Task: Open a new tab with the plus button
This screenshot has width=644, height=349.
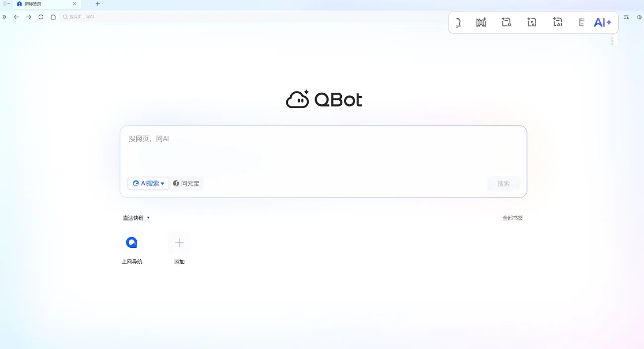Action: 97,4
